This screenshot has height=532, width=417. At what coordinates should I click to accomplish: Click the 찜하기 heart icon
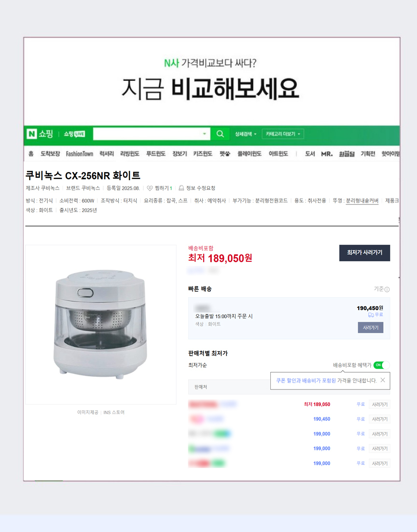150,188
